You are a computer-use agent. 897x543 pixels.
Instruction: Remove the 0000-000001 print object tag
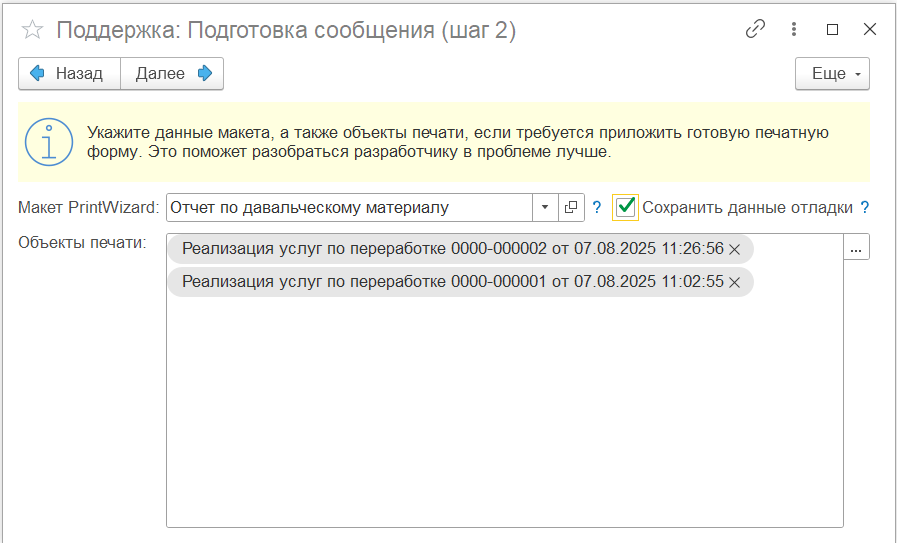tap(735, 283)
